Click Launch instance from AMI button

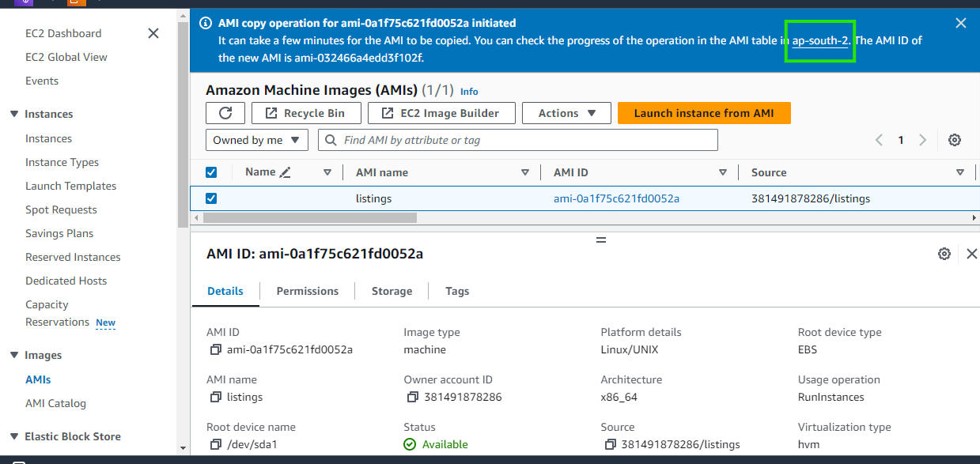703,113
